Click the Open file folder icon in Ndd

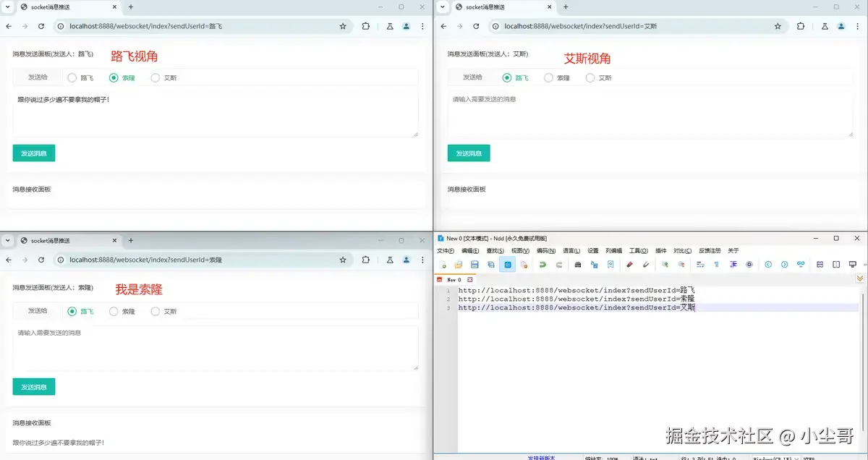pyautogui.click(x=459, y=264)
